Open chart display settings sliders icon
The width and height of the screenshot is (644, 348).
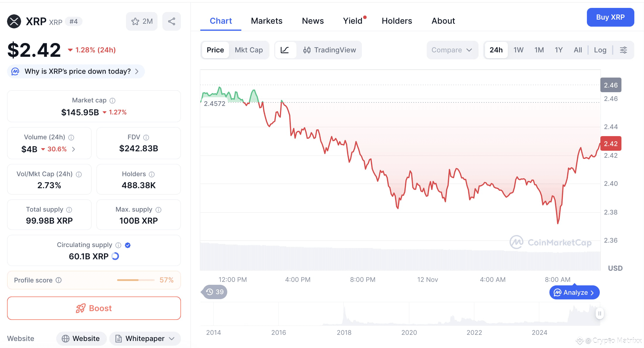click(623, 50)
